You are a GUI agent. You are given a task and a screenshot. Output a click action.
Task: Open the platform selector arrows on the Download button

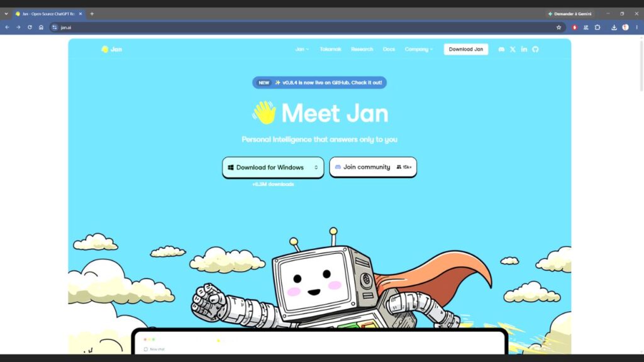pyautogui.click(x=316, y=167)
